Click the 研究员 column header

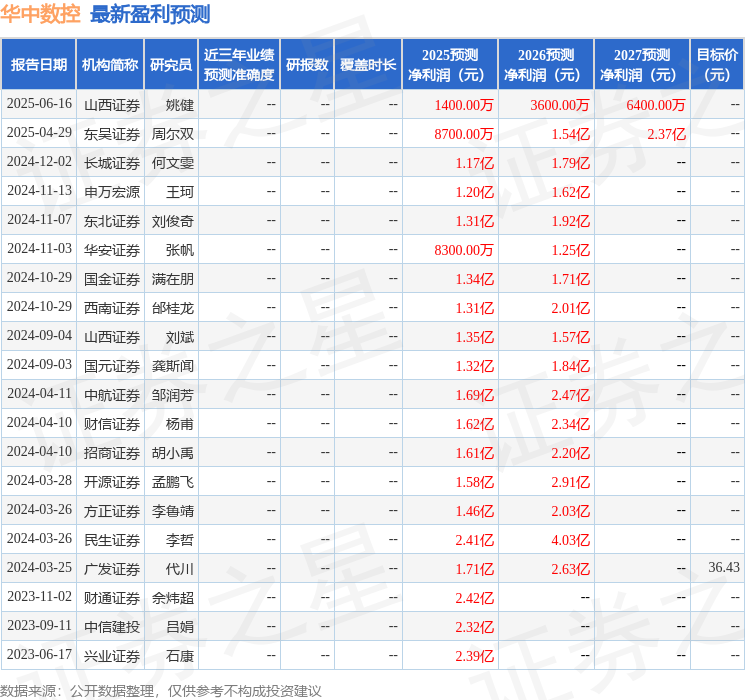point(171,65)
